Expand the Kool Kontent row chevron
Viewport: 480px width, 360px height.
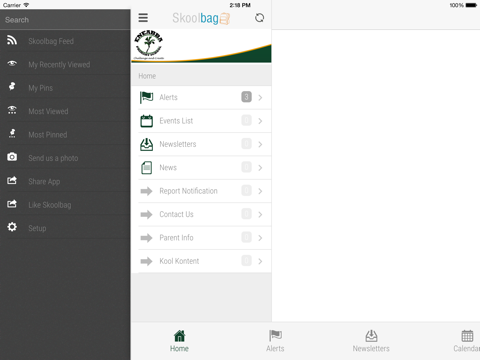pos(260,261)
